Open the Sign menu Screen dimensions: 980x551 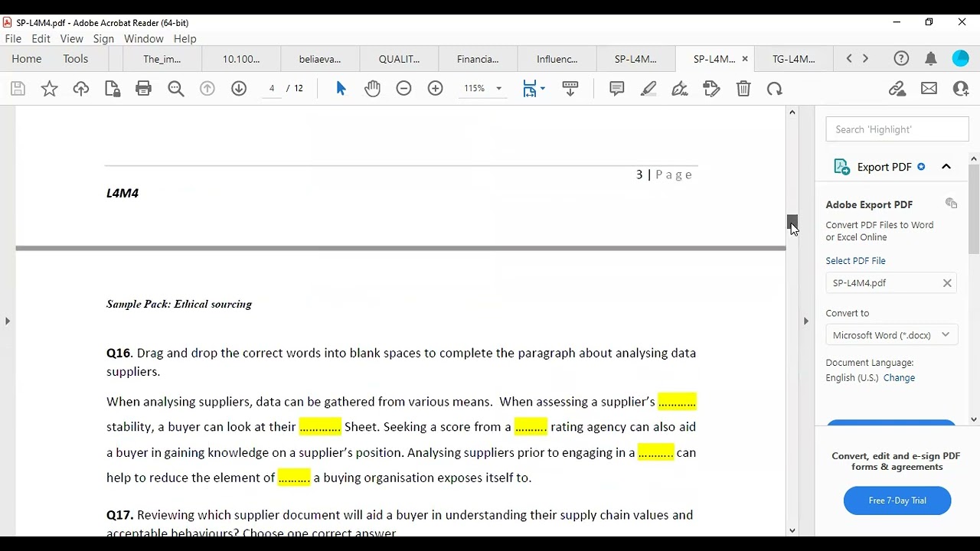[x=103, y=38]
